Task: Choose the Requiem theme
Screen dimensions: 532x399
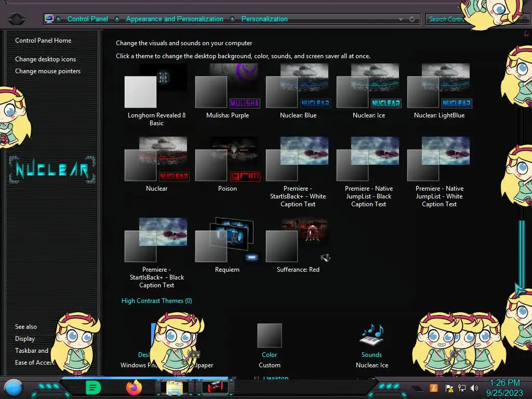Action: pyautogui.click(x=228, y=246)
